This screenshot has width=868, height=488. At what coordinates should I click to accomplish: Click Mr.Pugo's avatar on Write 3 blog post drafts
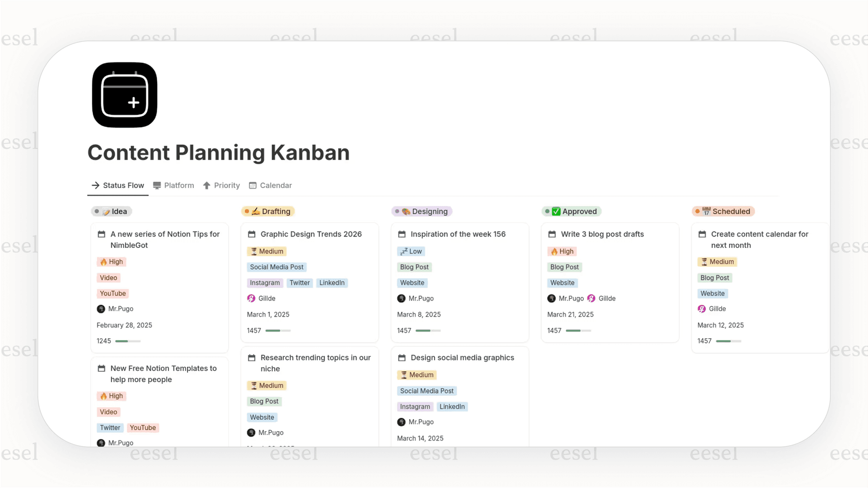[x=551, y=298]
